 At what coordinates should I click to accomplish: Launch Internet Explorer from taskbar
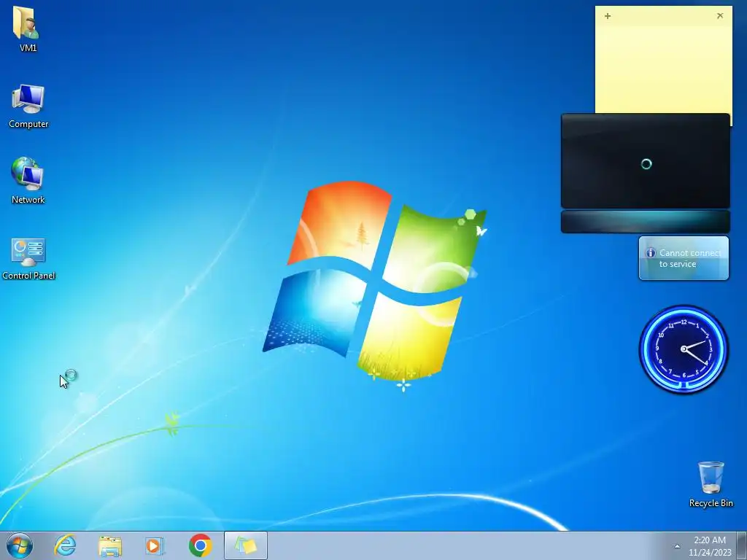(x=65, y=545)
